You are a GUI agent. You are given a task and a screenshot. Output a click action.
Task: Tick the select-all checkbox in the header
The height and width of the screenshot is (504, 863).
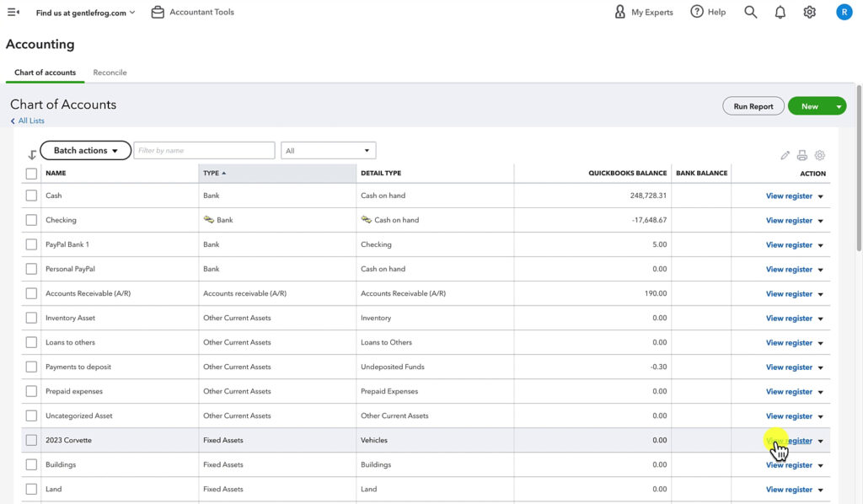pyautogui.click(x=31, y=173)
